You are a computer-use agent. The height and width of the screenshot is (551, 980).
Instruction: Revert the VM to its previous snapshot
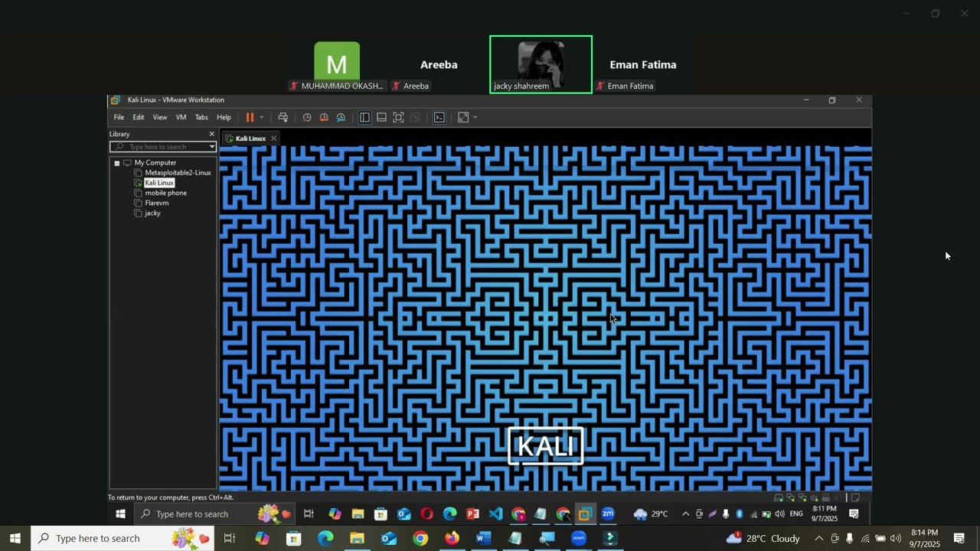click(x=324, y=117)
